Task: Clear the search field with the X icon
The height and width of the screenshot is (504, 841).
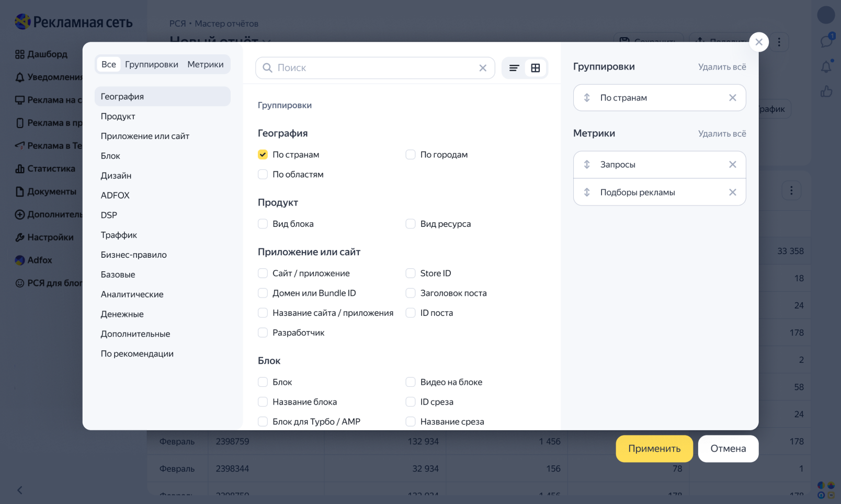Action: (x=483, y=68)
